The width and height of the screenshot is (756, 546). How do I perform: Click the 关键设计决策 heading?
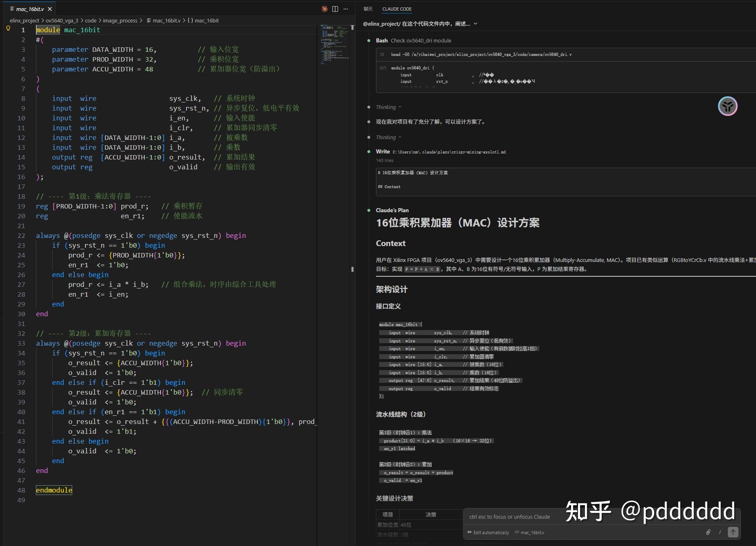click(394, 498)
